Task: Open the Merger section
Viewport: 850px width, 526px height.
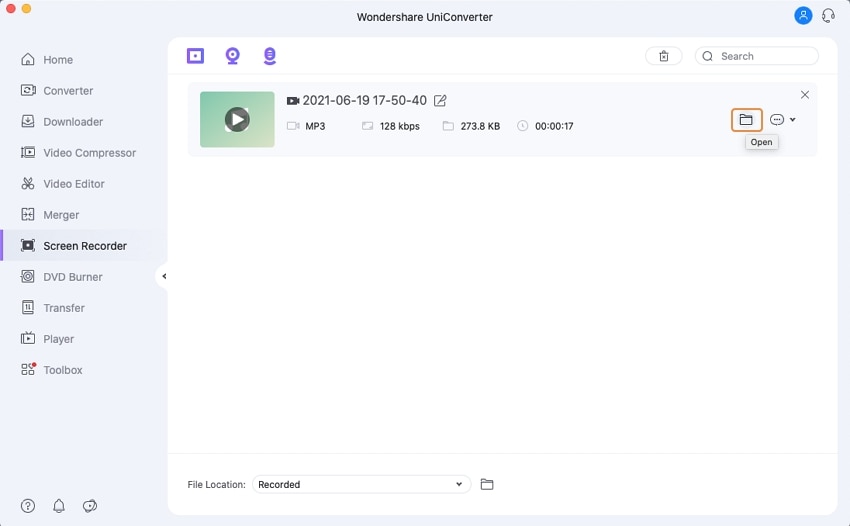Action: pyautogui.click(x=49, y=215)
